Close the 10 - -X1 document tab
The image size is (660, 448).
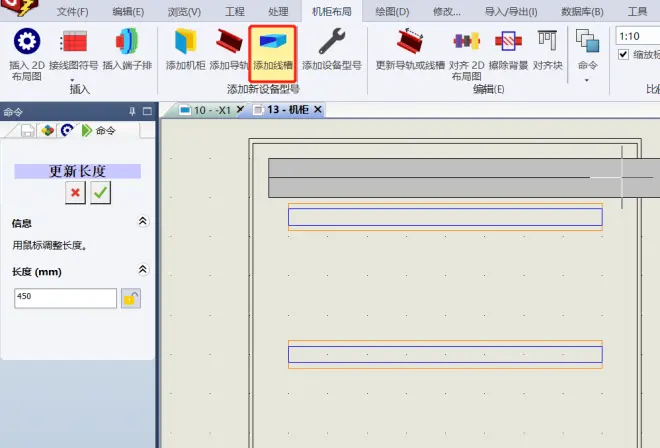[x=240, y=109]
